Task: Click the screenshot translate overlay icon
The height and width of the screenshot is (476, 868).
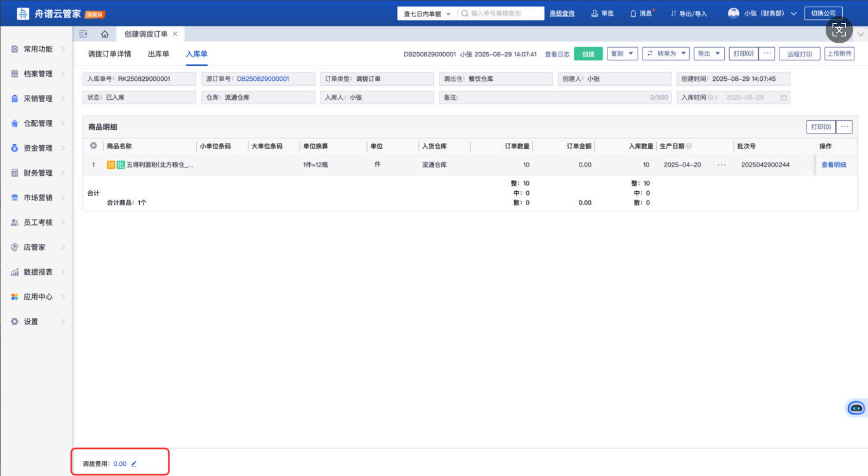Action: pyautogui.click(x=839, y=30)
